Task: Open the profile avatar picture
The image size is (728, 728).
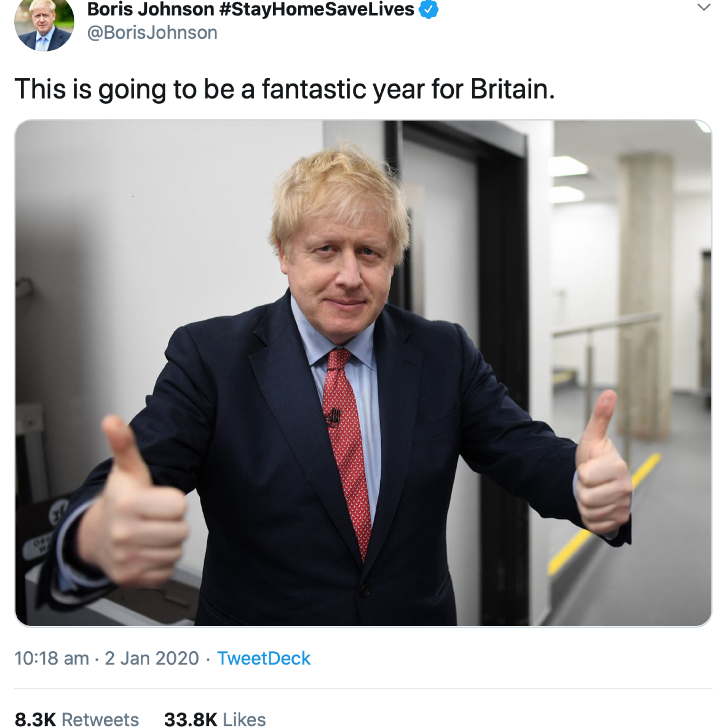Action: (x=44, y=25)
